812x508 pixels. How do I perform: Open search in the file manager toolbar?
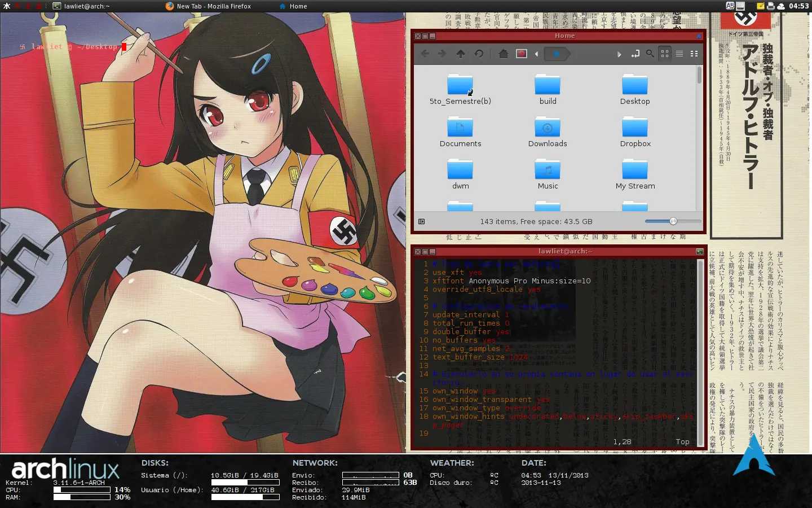pyautogui.click(x=650, y=54)
